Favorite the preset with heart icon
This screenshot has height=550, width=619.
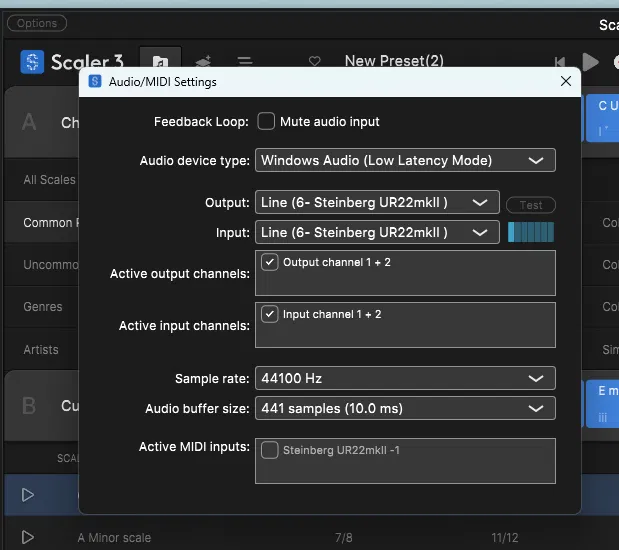(x=315, y=61)
